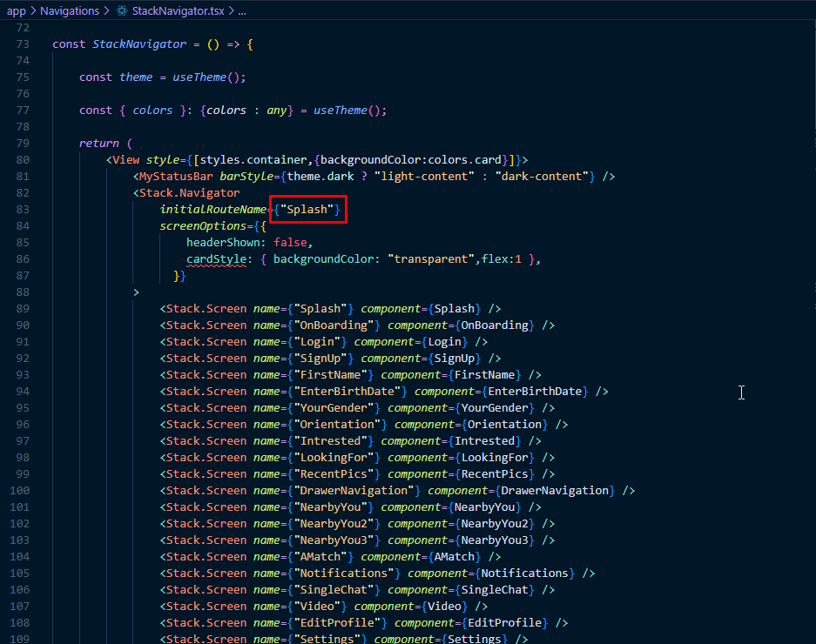Open the "app" breadcrumb segment
The image size is (816, 644).
16,11
